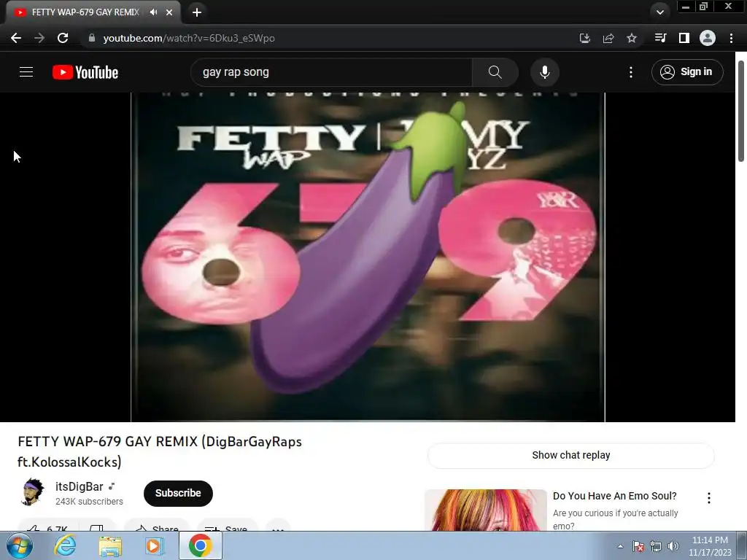The width and height of the screenshot is (747, 560).
Task: Go forward in browser history
Action: (x=39, y=38)
